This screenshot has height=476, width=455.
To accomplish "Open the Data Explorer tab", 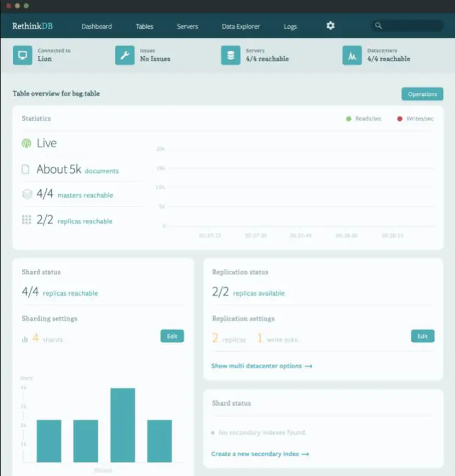I will click(241, 26).
